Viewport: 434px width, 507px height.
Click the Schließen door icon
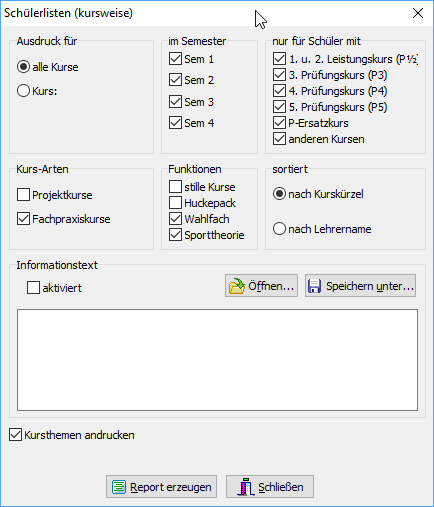(x=246, y=487)
